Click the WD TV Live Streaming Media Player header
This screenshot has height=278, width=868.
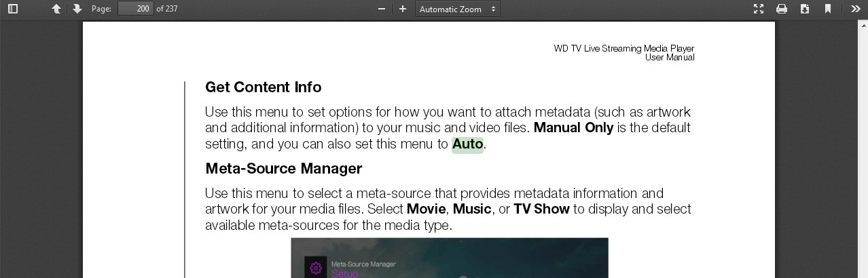(624, 48)
